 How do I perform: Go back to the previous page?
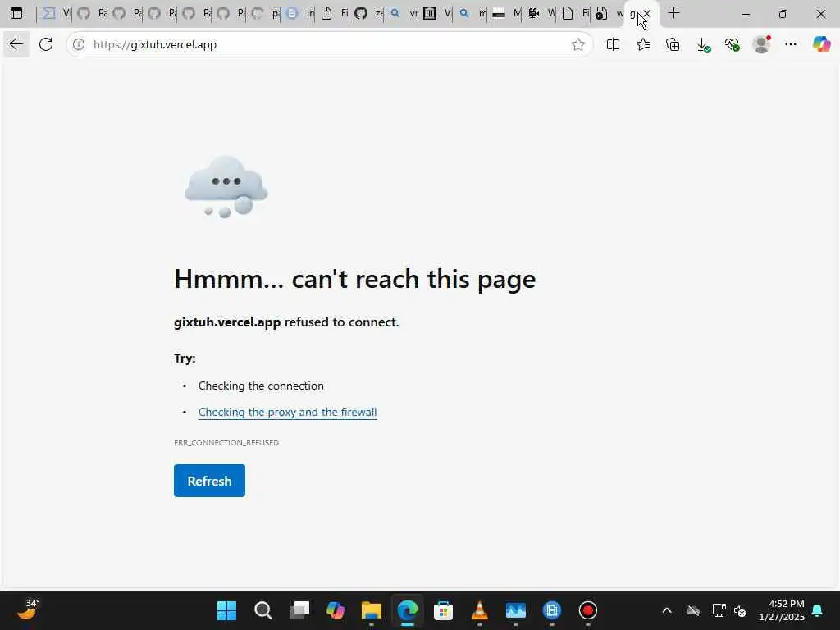click(x=16, y=44)
